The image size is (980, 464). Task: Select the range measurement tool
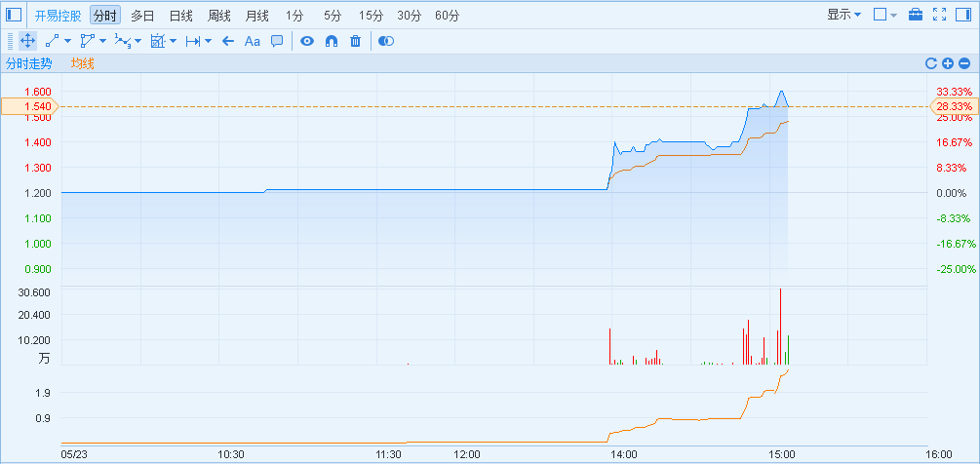click(193, 41)
